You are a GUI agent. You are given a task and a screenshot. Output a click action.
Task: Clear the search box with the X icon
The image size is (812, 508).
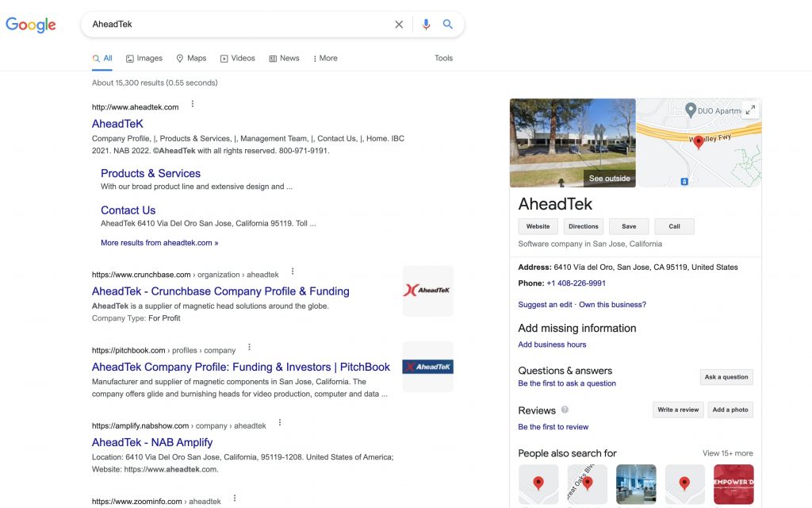click(399, 25)
